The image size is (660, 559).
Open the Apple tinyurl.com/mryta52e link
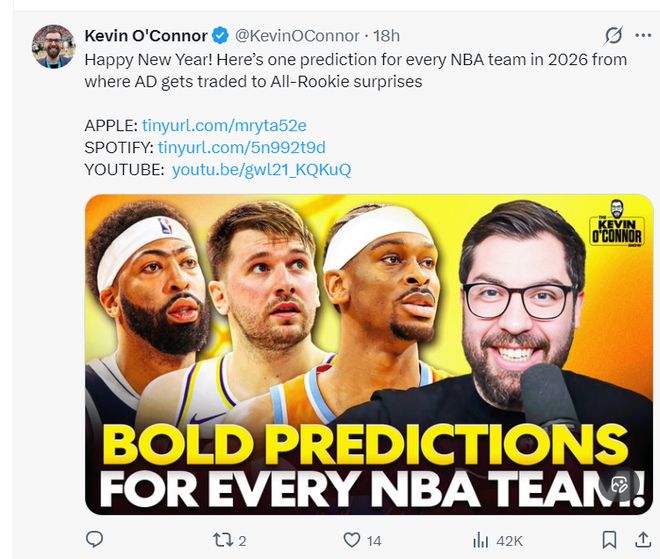[224, 126]
